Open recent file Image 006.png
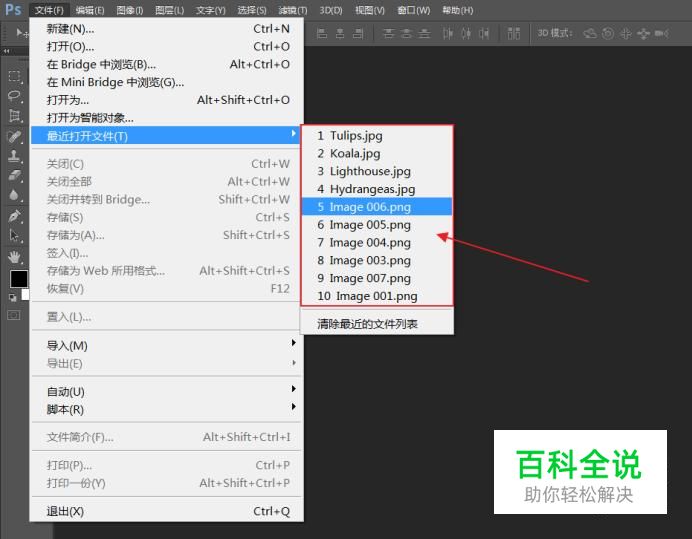Screen dimensions: 692x539 [x=377, y=207]
